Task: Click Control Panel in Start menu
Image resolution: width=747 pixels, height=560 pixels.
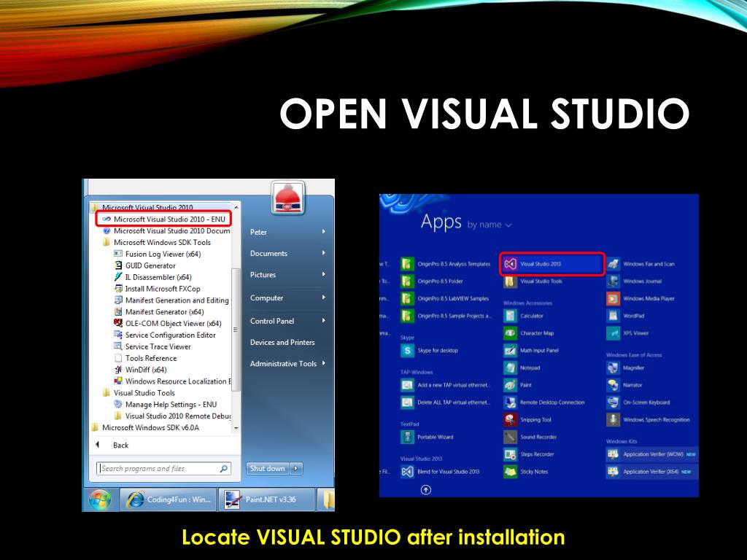Action: (x=272, y=321)
